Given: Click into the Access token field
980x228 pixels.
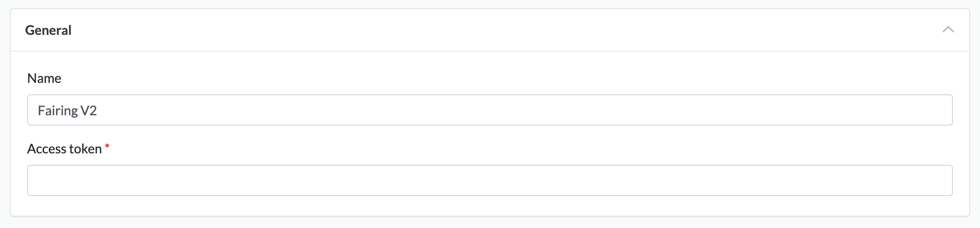Looking at the screenshot, I should coord(489,180).
